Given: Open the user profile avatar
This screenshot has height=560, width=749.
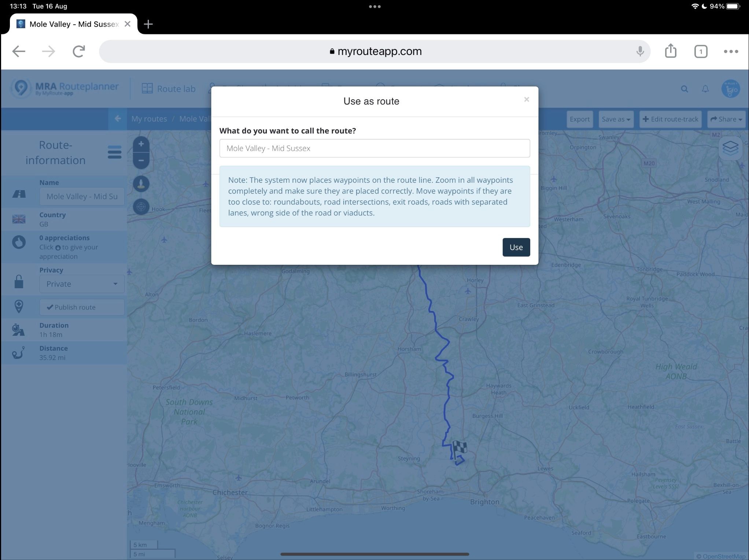Looking at the screenshot, I should click(x=730, y=89).
